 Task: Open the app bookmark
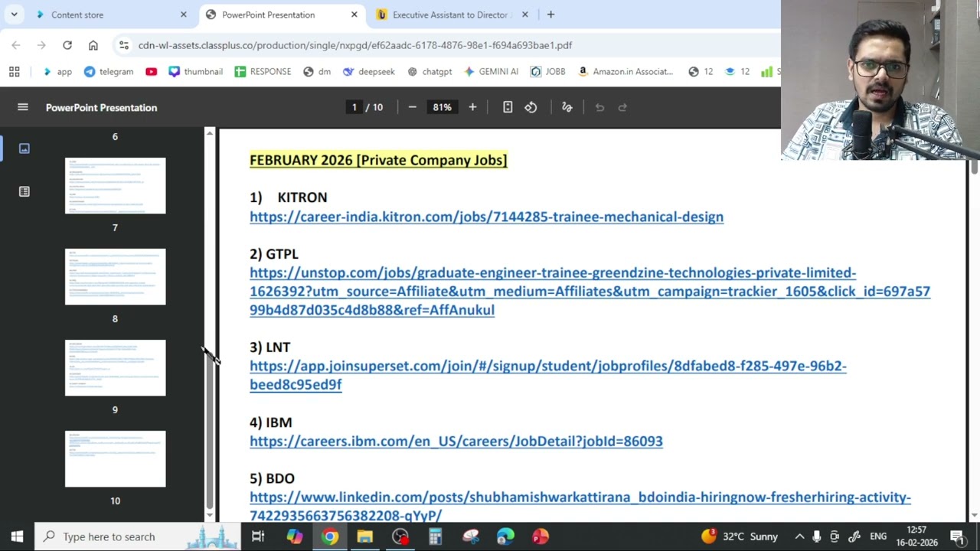pyautogui.click(x=57, y=71)
